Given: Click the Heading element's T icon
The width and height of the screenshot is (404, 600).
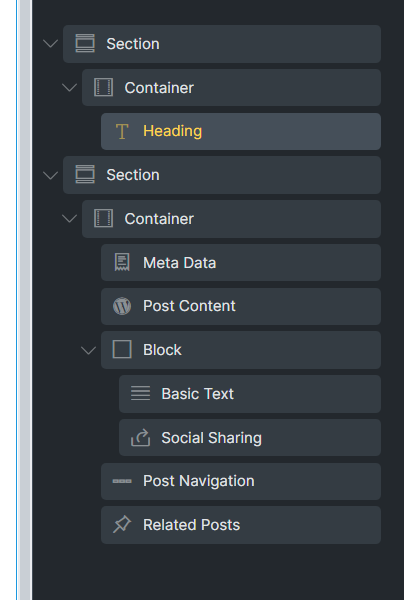Looking at the screenshot, I should (122, 131).
